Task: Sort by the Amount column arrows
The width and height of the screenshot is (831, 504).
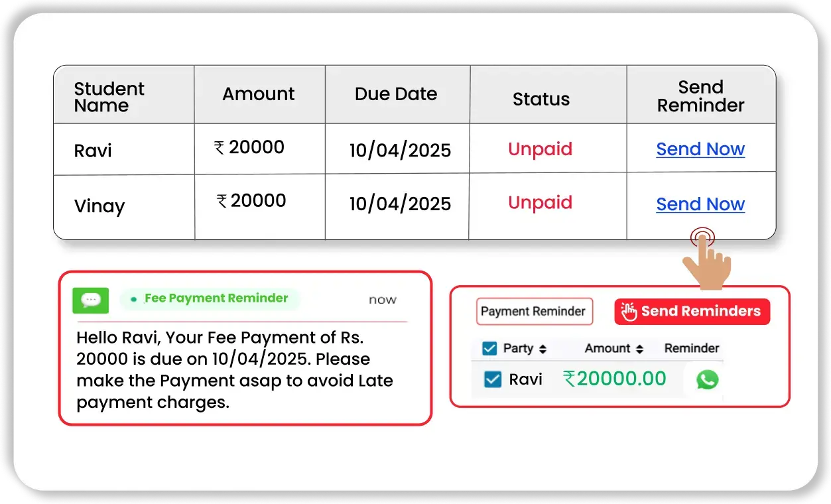Action: point(639,349)
